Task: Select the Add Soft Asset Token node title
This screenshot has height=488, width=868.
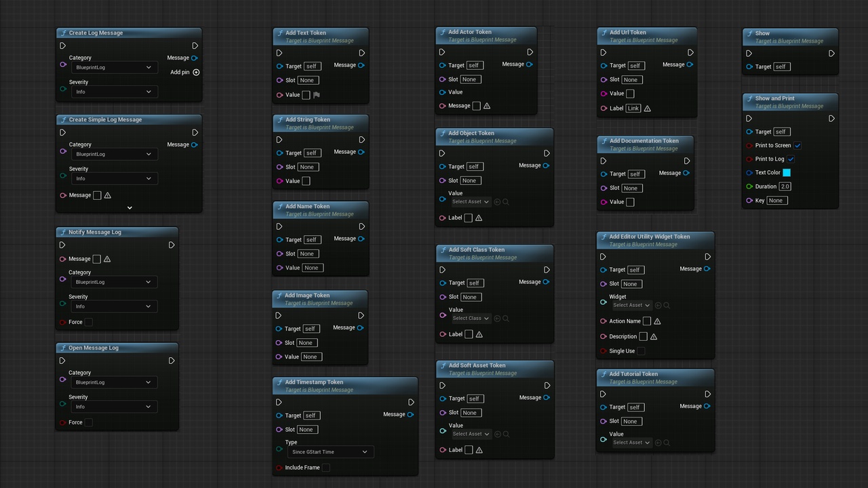Action: point(477,365)
